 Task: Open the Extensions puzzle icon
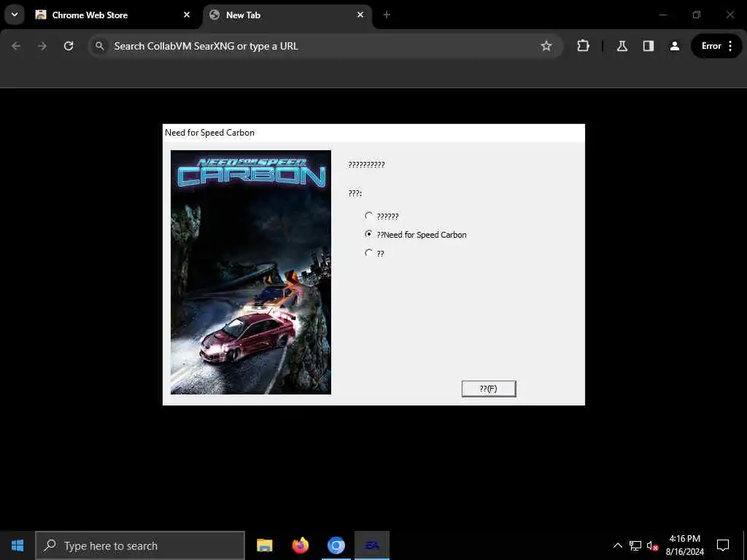pos(583,46)
